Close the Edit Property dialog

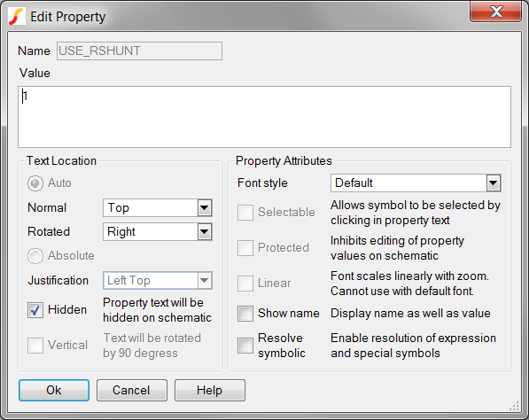[495, 12]
